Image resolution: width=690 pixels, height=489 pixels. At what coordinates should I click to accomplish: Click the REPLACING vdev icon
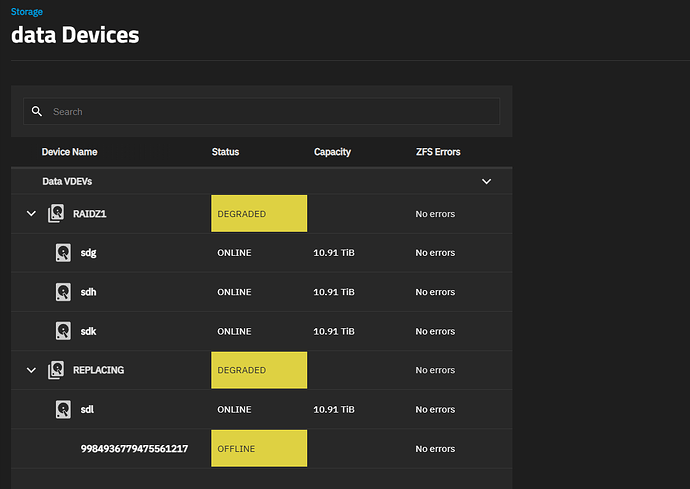click(57, 370)
